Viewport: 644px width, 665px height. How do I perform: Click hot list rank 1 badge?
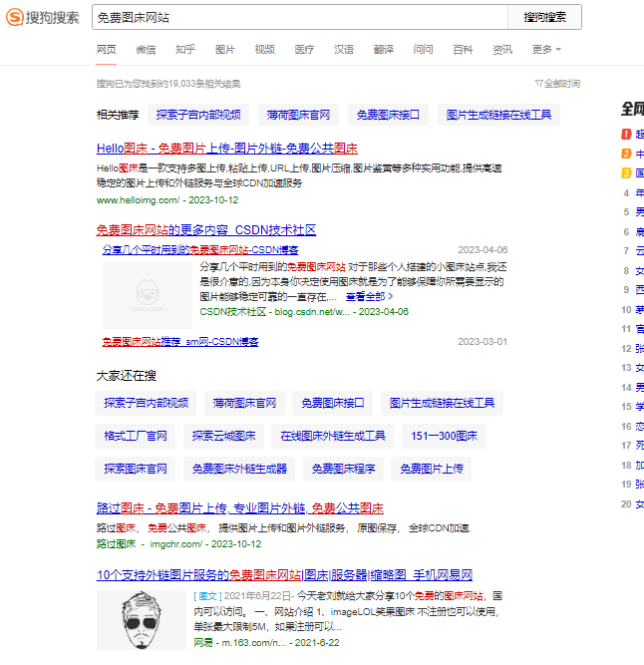click(x=626, y=135)
